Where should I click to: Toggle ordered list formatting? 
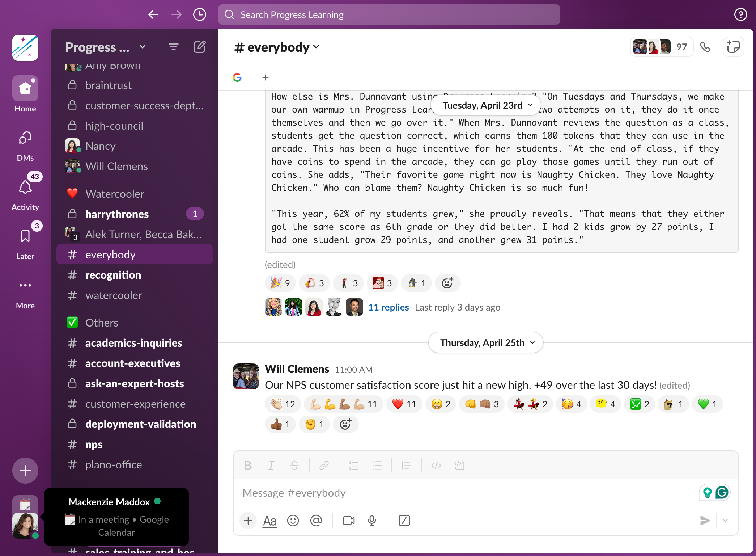tap(353, 466)
